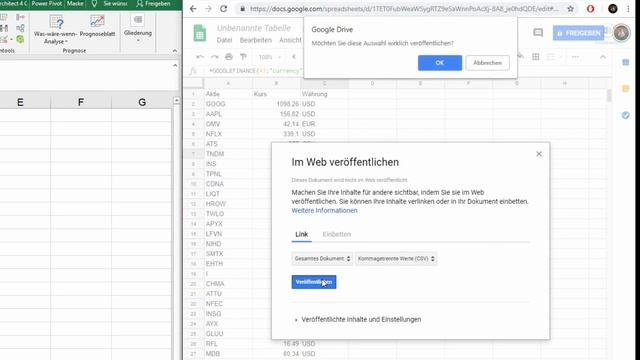Click the Freigeben button in Excel
The width and height of the screenshot is (640, 360).
click(x=153, y=4)
